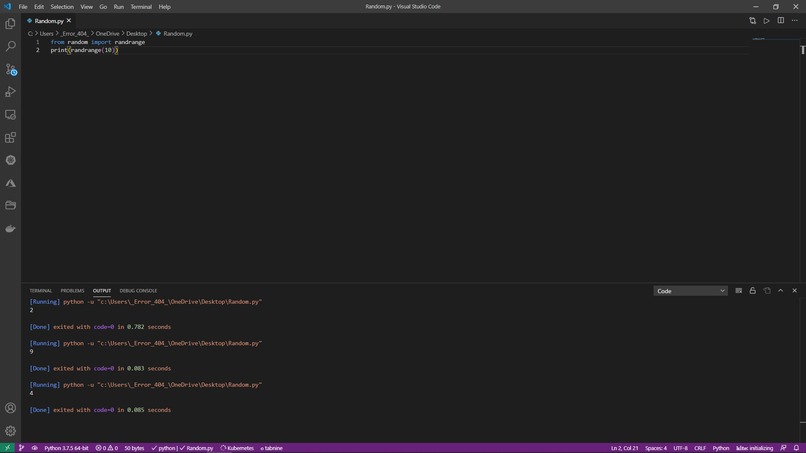Click code line 2 print(randrange(10))
Screen dimensions: 806x453
click(84, 50)
